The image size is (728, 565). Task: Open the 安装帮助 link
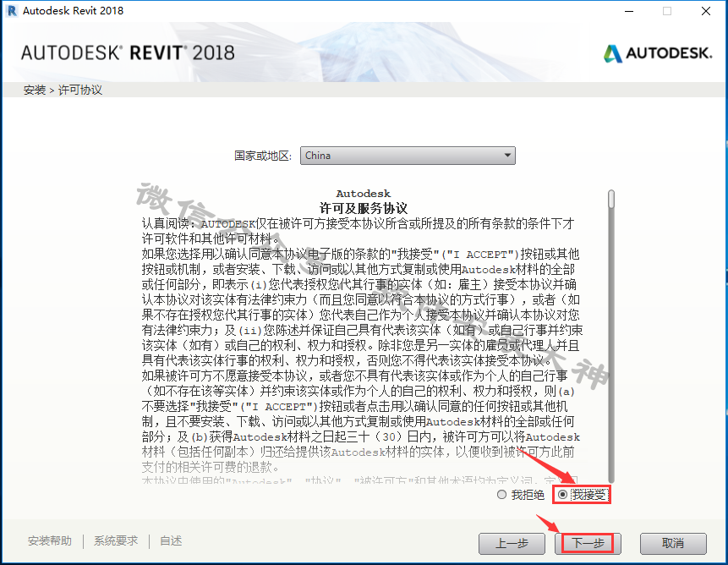pos(50,540)
